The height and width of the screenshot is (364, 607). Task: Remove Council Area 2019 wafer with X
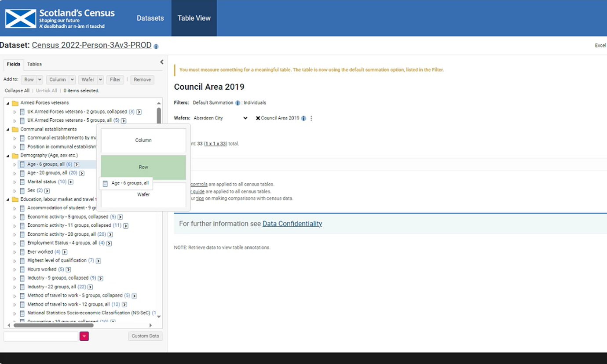(258, 118)
